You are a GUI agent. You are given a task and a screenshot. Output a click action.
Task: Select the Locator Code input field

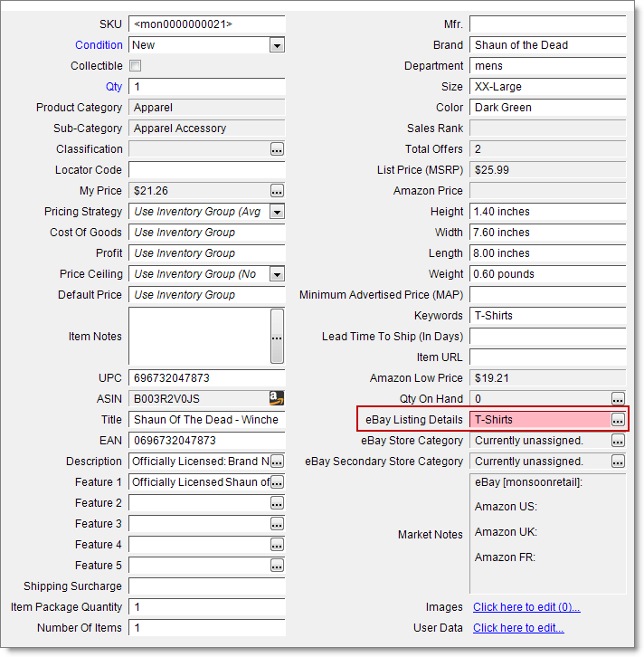[206, 170]
